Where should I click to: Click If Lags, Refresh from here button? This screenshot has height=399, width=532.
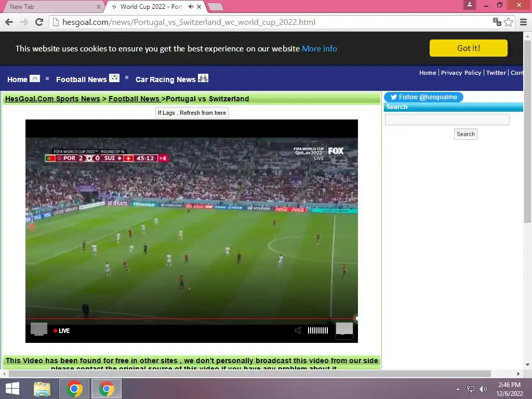pyautogui.click(x=192, y=113)
